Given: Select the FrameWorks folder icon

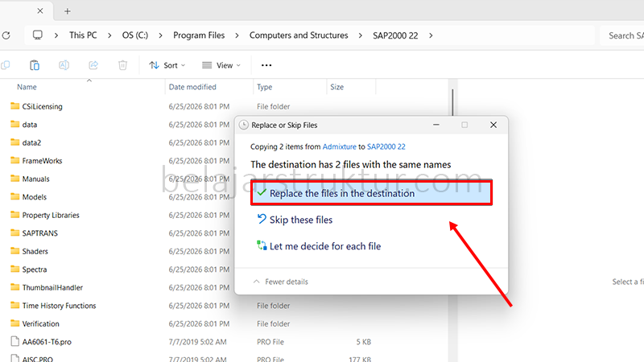Looking at the screenshot, I should point(15,160).
